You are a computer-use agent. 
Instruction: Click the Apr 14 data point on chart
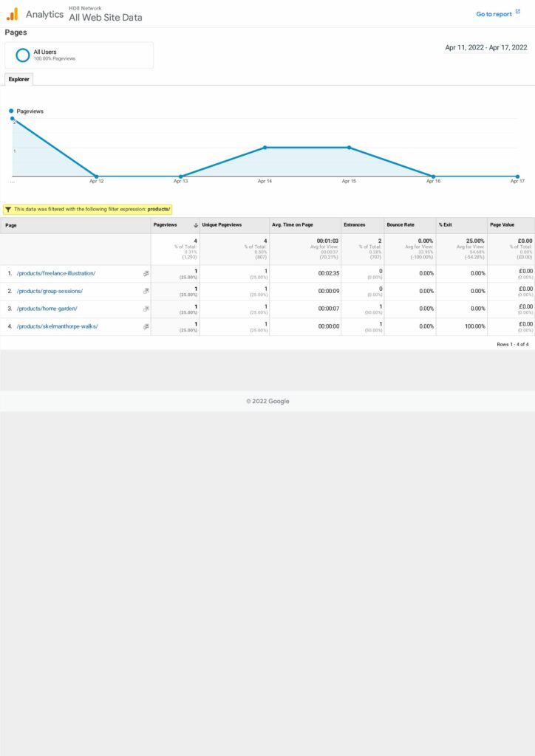(x=265, y=148)
